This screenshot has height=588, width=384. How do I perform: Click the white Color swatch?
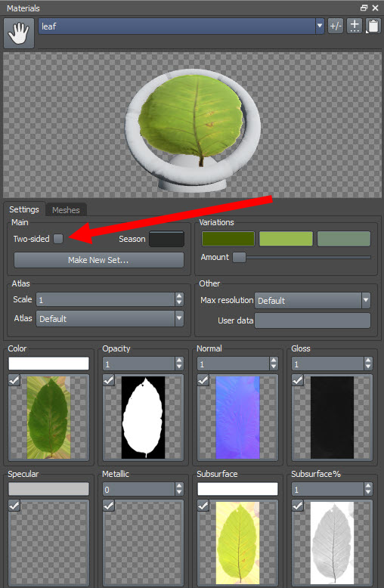pos(48,364)
